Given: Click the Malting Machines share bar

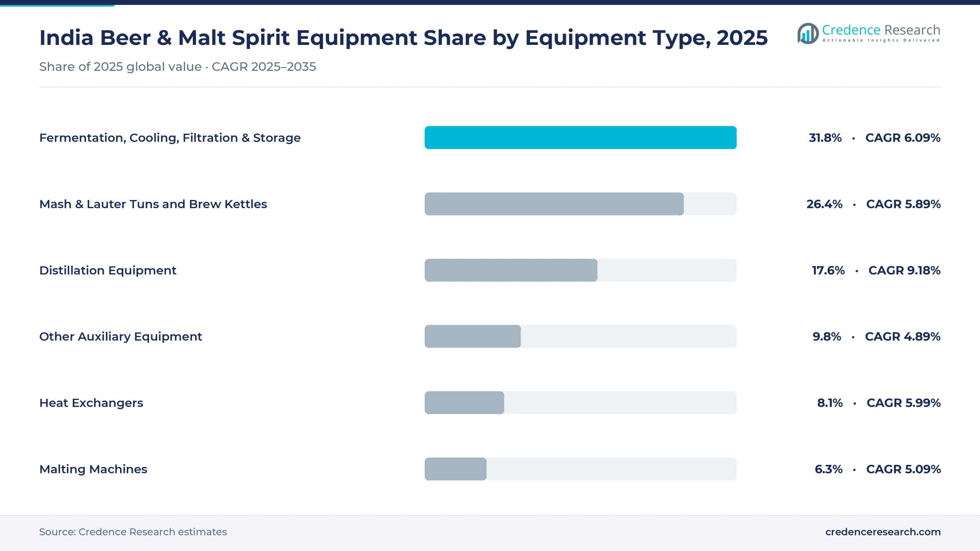Looking at the screenshot, I should 456,469.
